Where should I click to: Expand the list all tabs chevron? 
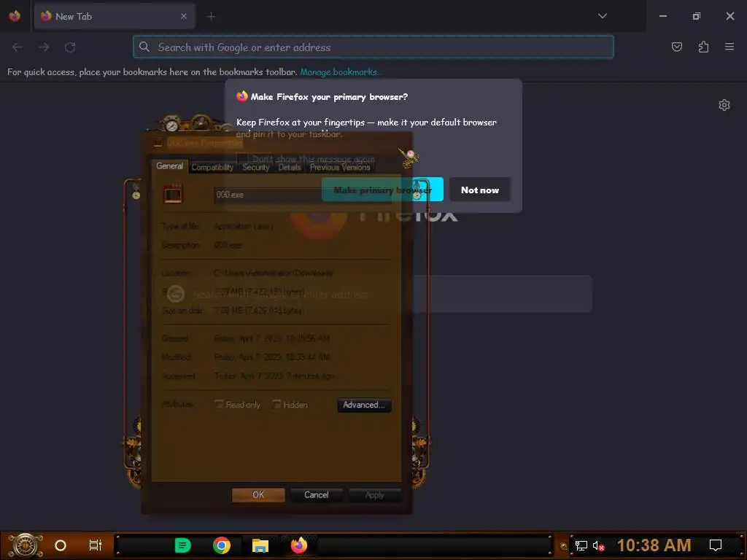[x=602, y=16]
